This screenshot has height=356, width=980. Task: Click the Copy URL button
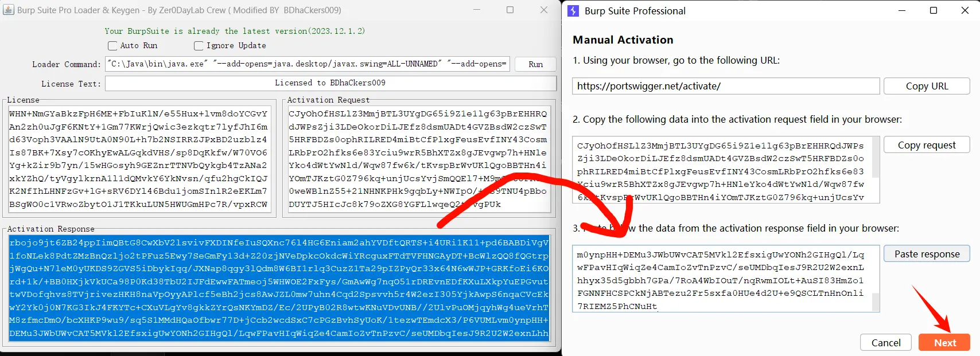tap(927, 86)
